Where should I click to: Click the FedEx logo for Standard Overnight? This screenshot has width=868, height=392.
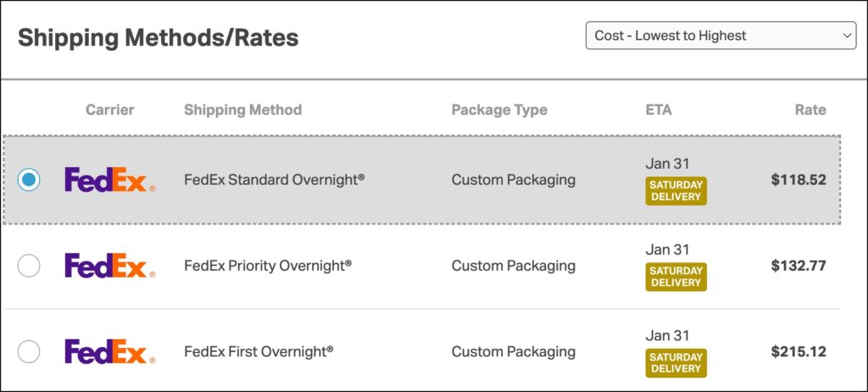[x=109, y=180]
